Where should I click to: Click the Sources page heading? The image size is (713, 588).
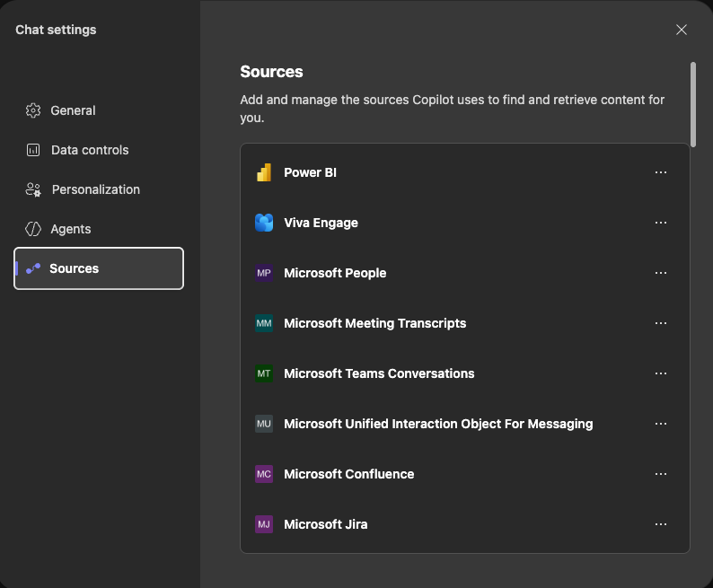[271, 72]
